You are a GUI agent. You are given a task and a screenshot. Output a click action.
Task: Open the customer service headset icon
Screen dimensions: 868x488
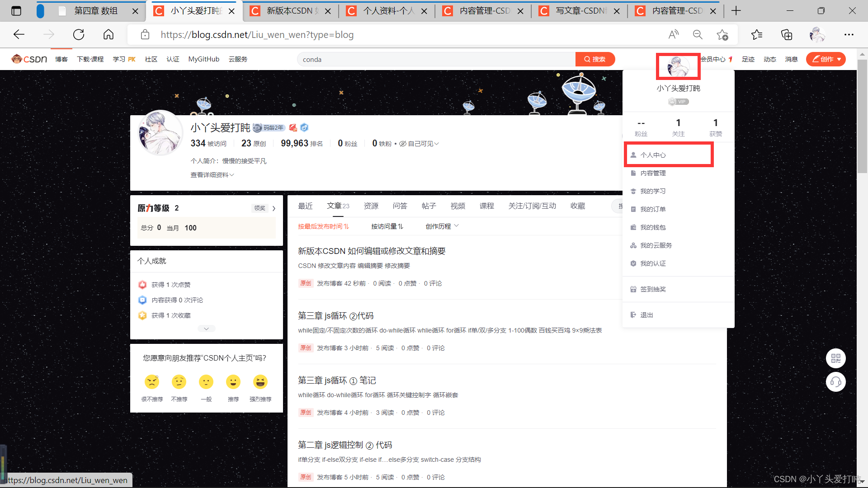pos(835,382)
